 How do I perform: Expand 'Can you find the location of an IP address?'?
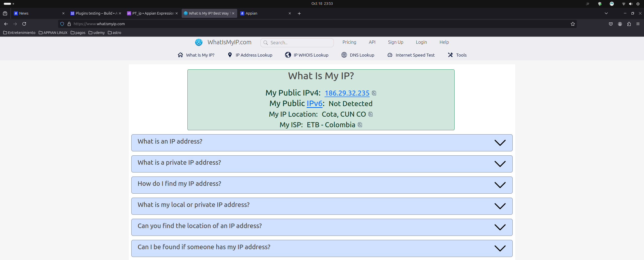pos(322,227)
